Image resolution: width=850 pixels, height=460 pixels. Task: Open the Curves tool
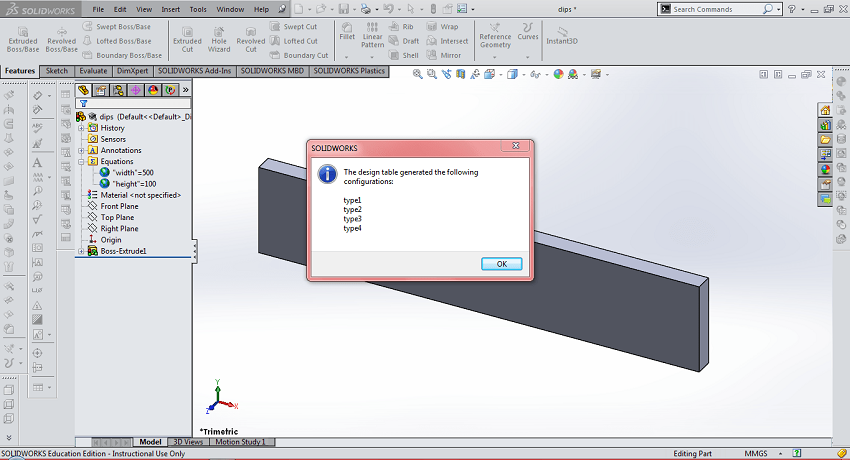(527, 31)
